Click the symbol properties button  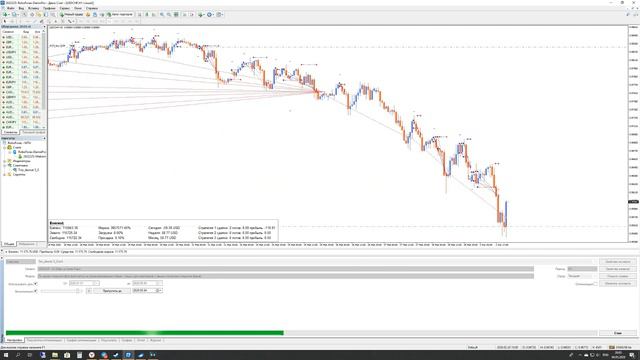pos(618,269)
